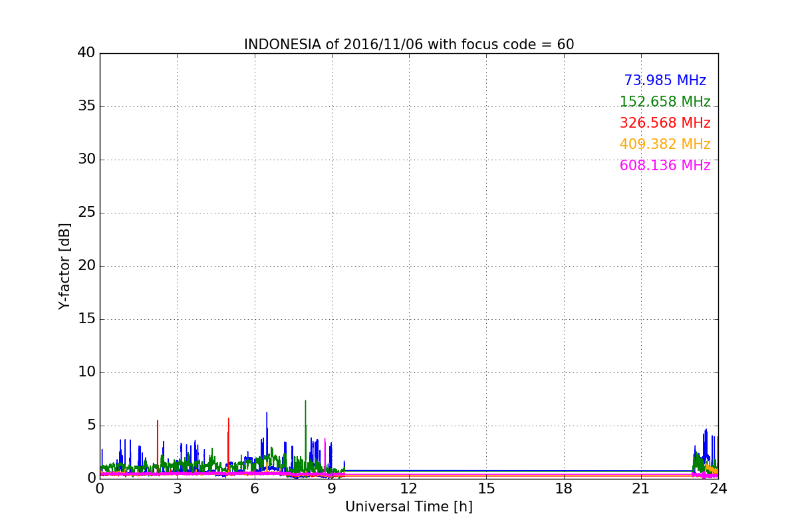Viewport: 798px width, 532px height.
Task: Click the x-axis tick label 3
Action: click(177, 488)
